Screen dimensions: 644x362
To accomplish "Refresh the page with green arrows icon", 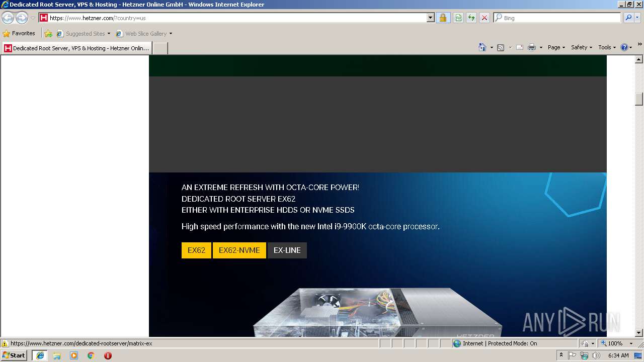I will coord(471,18).
